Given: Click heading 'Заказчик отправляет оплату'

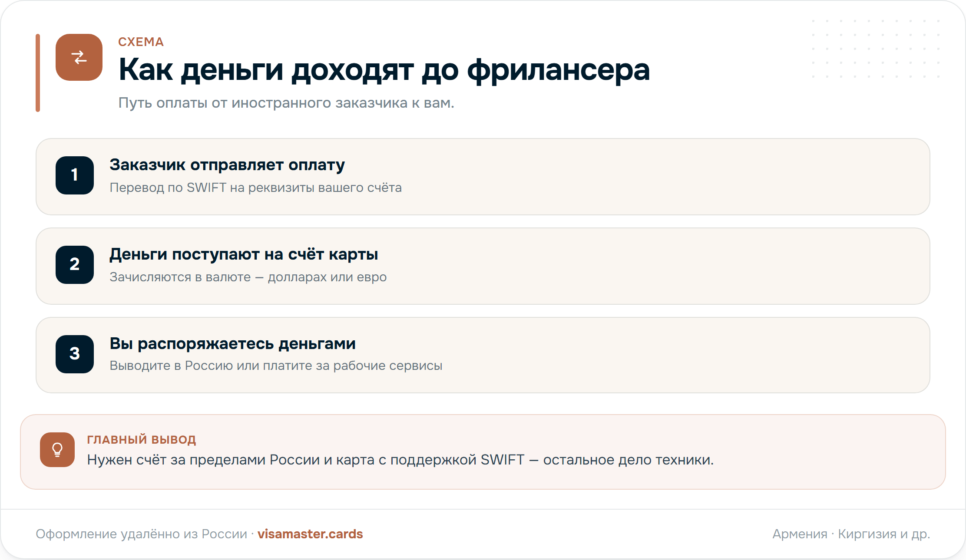Looking at the screenshot, I should click(227, 165).
